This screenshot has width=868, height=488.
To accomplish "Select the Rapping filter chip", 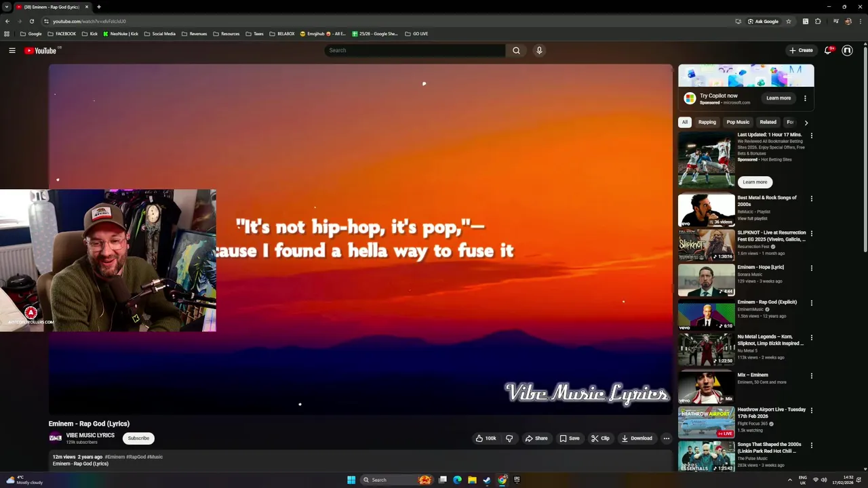I will 707,123.
